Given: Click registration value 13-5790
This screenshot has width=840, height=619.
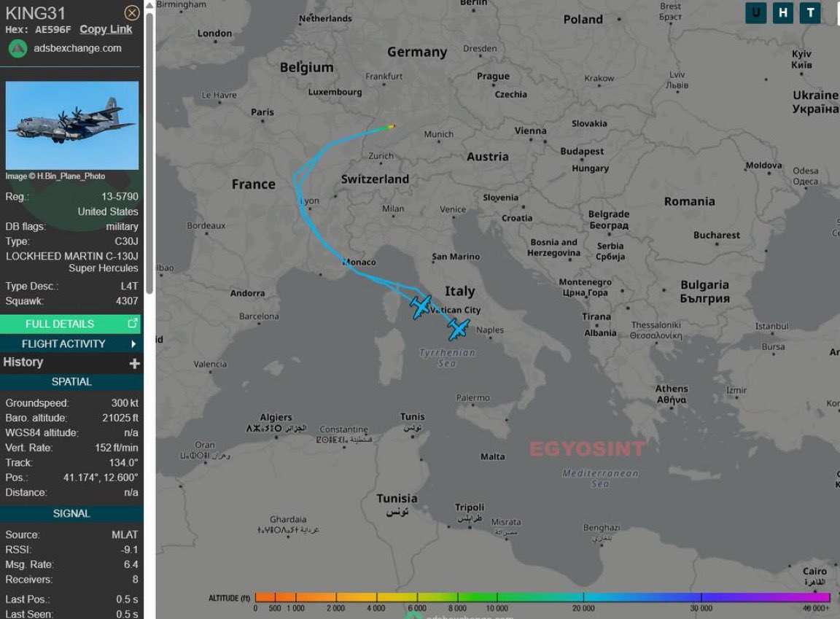Looking at the screenshot, I should point(120,197).
